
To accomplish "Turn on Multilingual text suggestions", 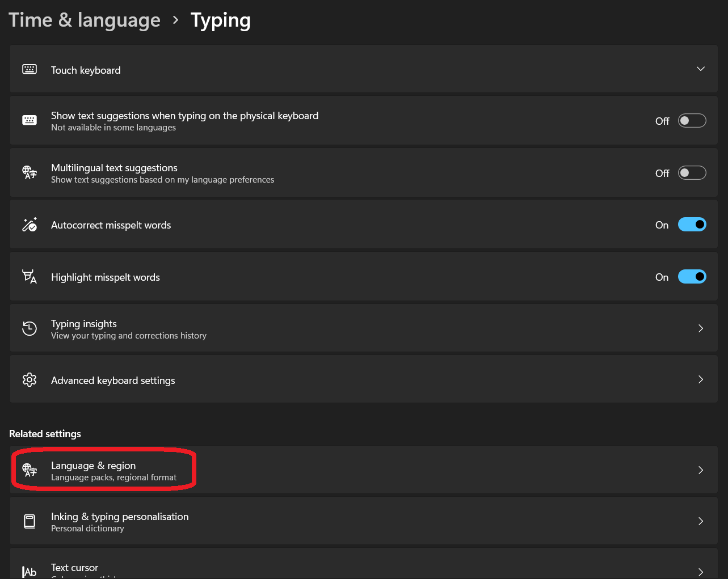I will (x=692, y=172).
